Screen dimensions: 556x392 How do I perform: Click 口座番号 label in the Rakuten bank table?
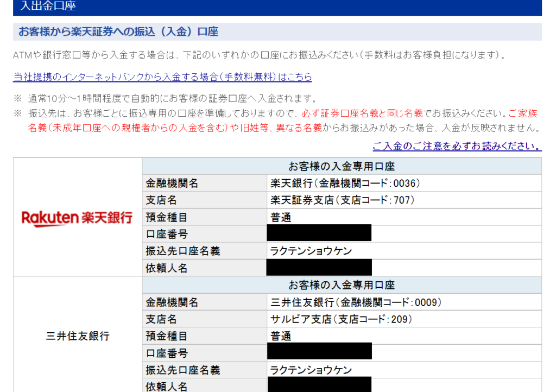pos(205,234)
